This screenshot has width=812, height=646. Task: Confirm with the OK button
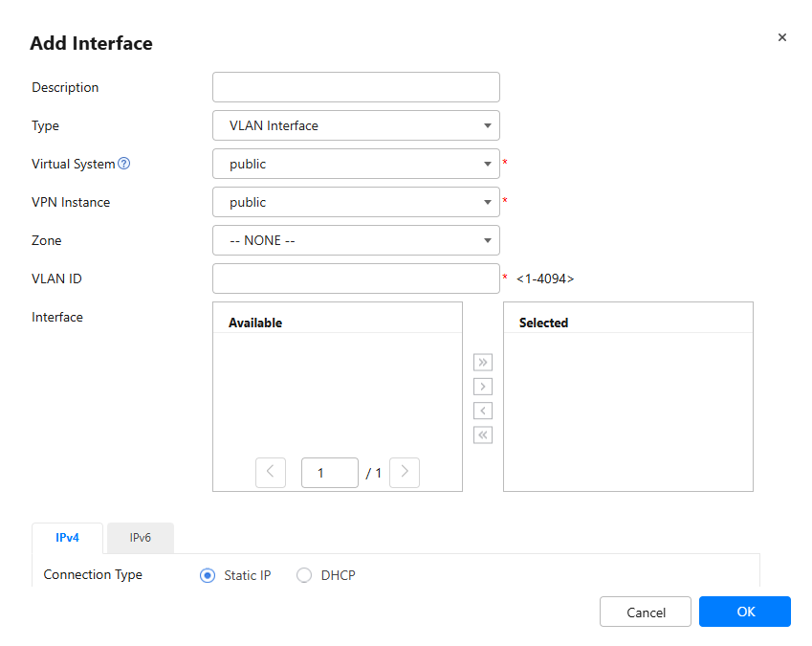click(745, 612)
